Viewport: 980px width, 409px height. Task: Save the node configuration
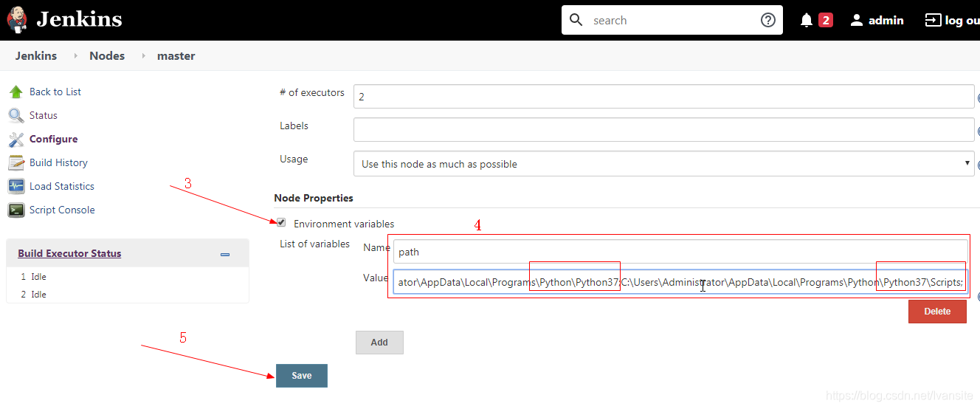[x=302, y=376]
